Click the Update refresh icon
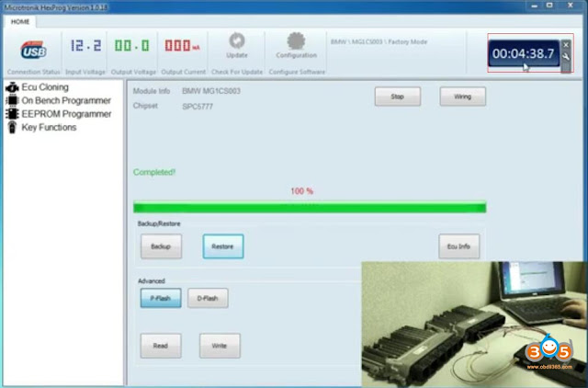 237,40
